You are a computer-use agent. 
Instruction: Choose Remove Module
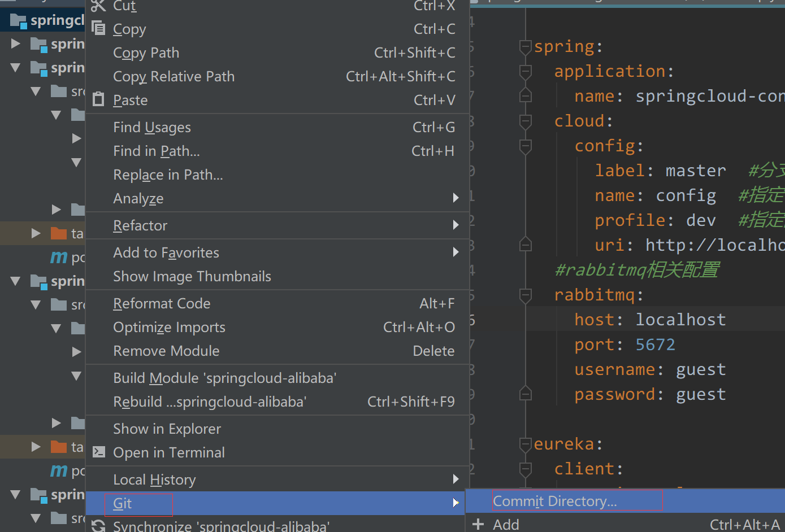coord(277,351)
